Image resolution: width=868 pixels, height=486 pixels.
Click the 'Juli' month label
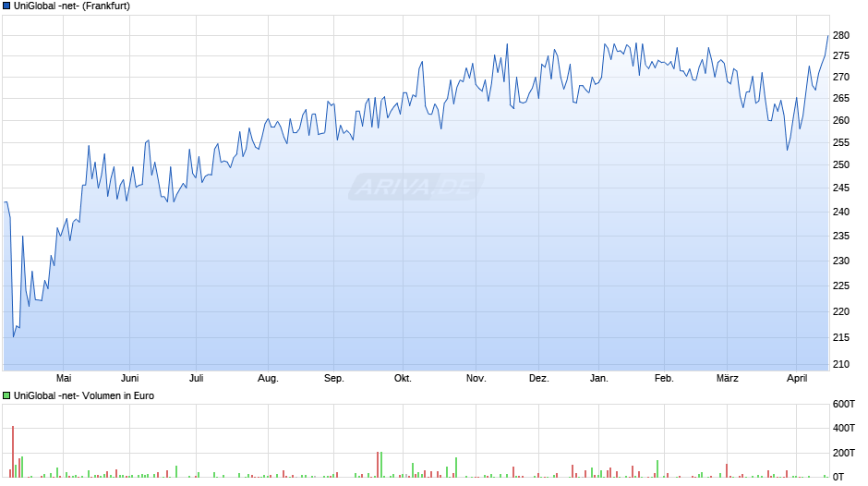point(196,378)
